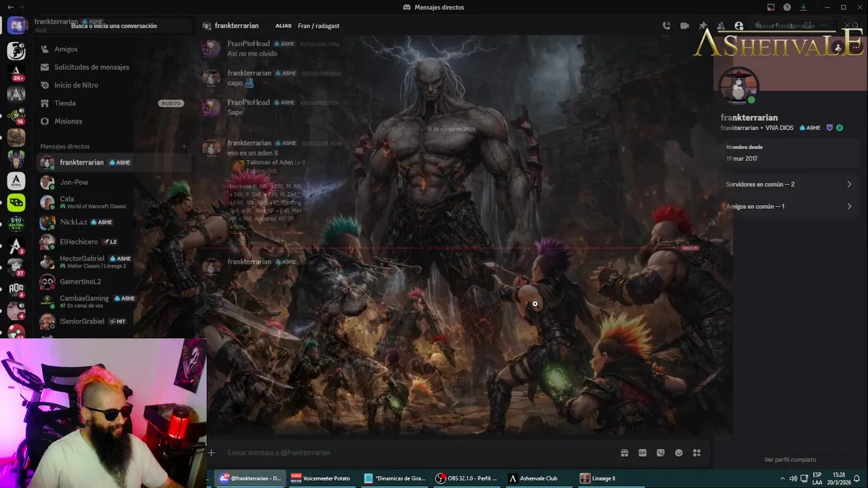The image size is (868, 488).
Task: Open Inicio de Nitro
Action: (114, 85)
